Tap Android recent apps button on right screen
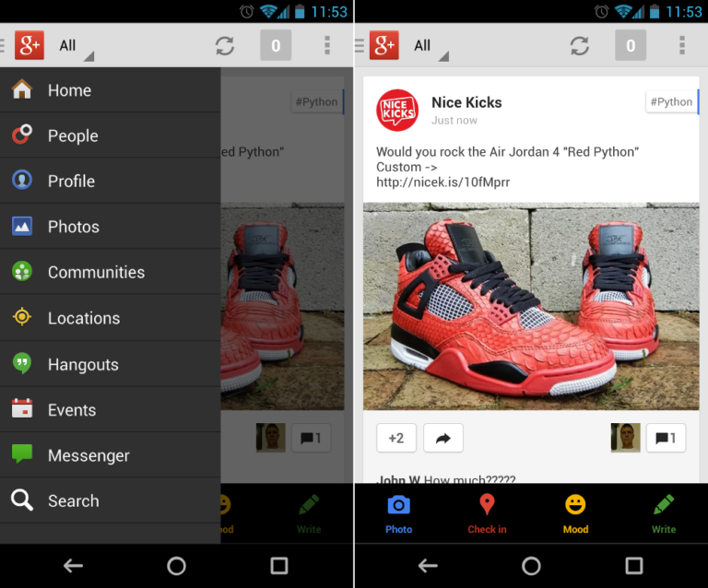Viewport: 708px width, 588px height. [634, 566]
